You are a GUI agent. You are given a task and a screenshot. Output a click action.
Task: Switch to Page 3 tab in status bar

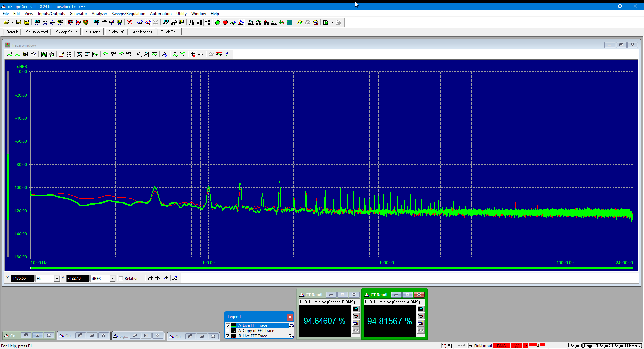pyautogui.click(x=605, y=346)
